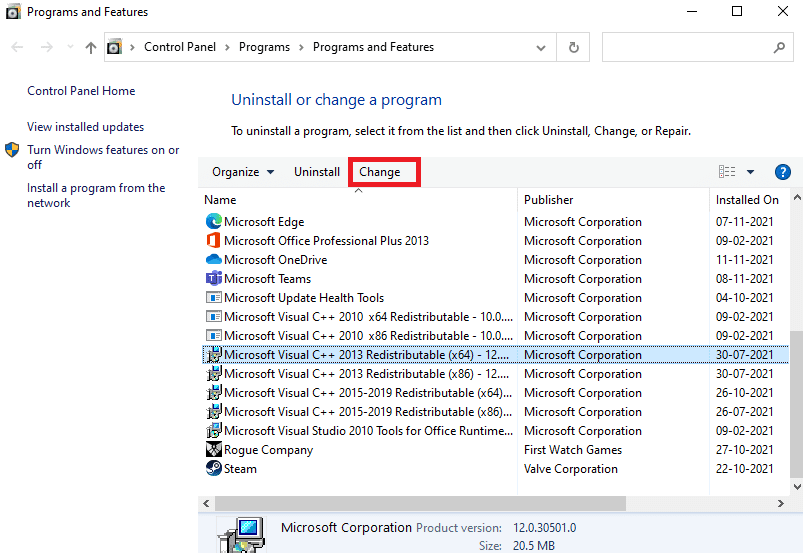803x553 pixels.
Task: Maximize the Programs and Features window
Action: click(737, 11)
